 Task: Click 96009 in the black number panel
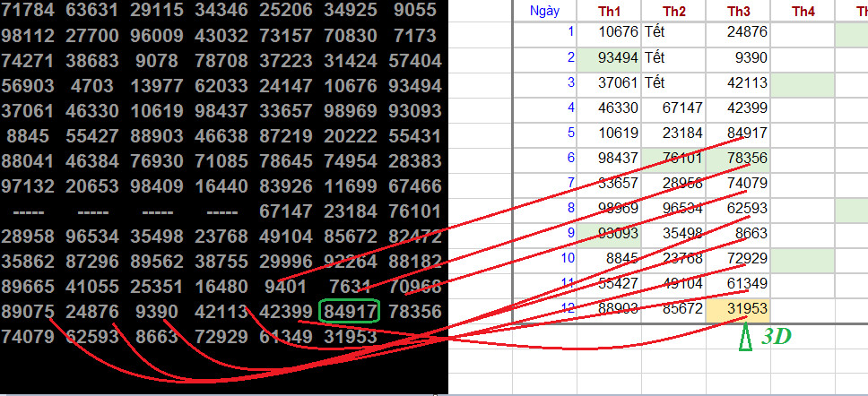[x=157, y=36]
